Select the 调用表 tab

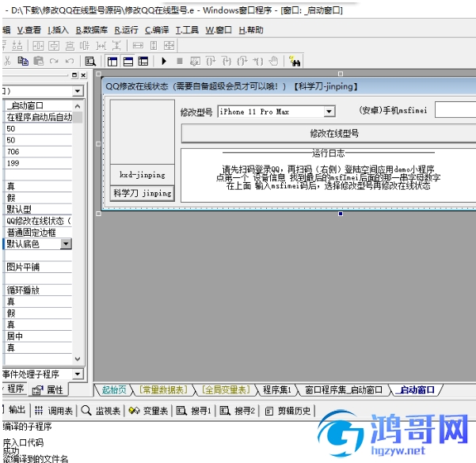(53, 411)
